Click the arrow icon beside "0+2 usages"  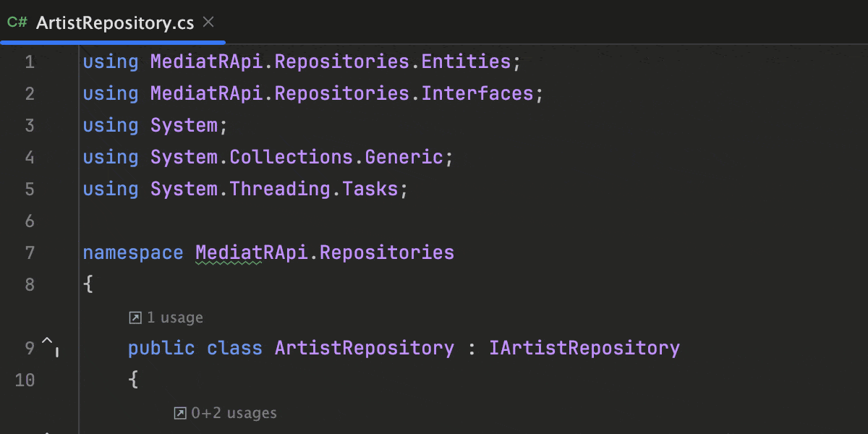pyautogui.click(x=180, y=413)
